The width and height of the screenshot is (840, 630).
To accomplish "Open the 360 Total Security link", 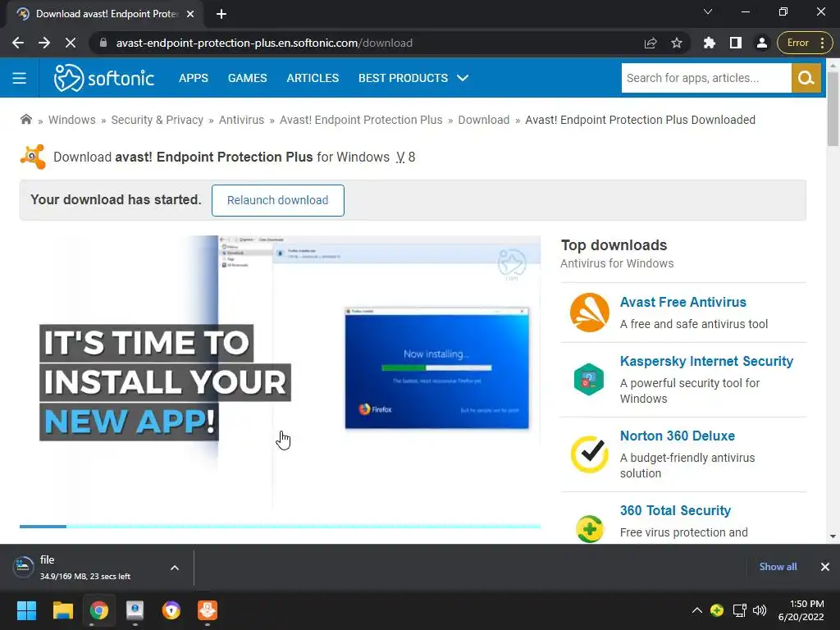I will coord(675,510).
